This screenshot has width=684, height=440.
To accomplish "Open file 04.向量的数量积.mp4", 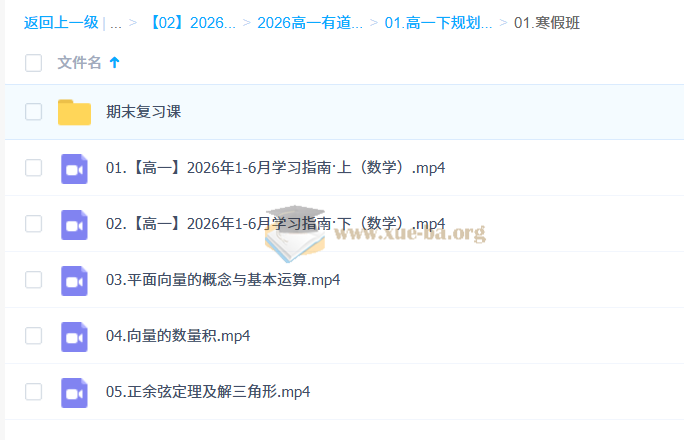I will [x=178, y=336].
